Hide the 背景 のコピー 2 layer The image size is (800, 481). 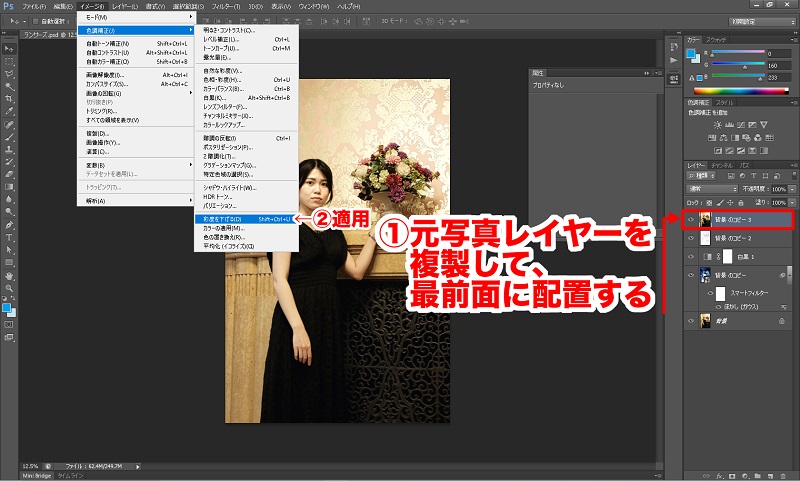click(691, 238)
